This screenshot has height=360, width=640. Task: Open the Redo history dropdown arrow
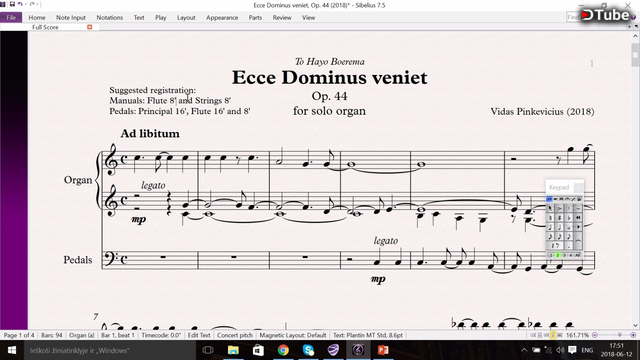38,4
